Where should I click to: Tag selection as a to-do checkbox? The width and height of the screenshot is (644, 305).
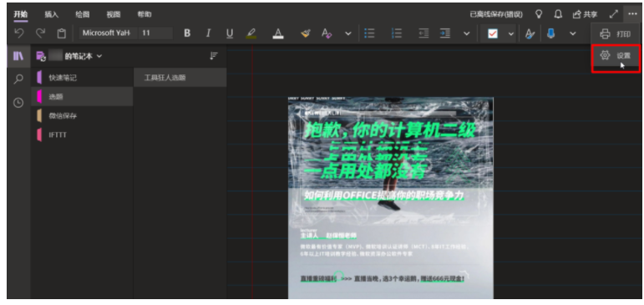(493, 33)
